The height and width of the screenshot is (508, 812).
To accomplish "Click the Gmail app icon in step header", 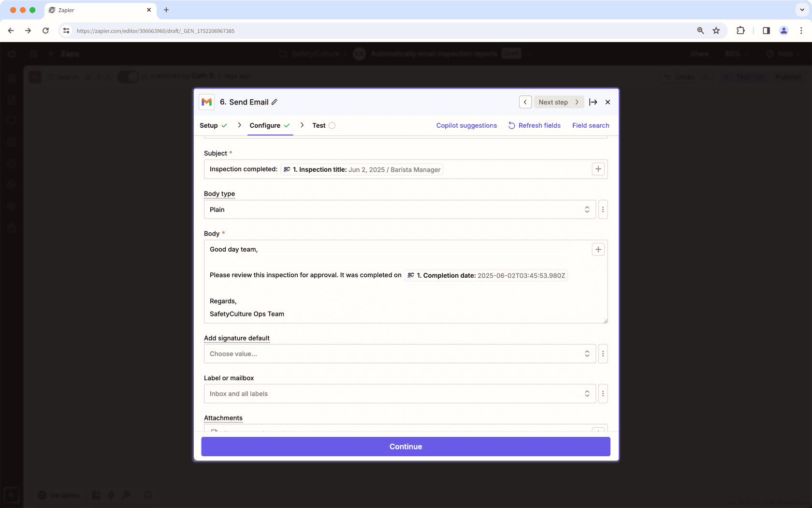I will (206, 102).
